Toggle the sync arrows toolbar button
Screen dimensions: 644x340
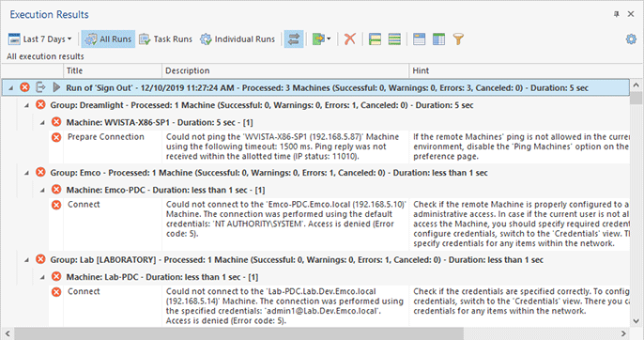294,39
